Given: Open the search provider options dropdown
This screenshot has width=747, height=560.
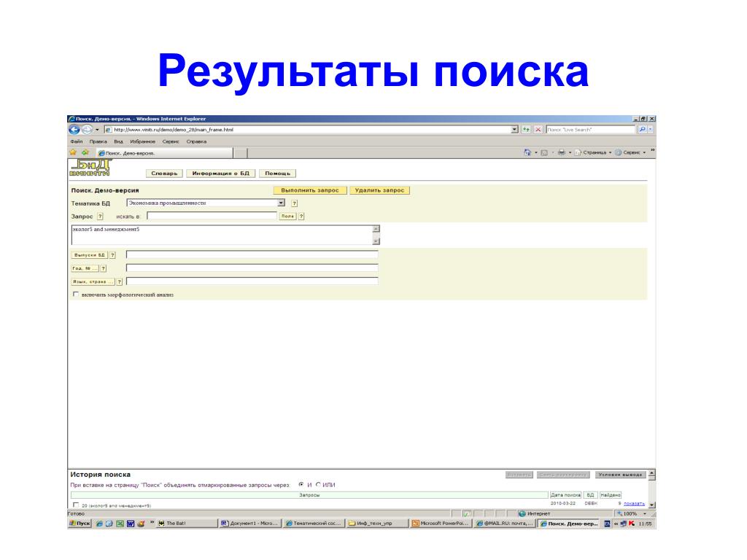Looking at the screenshot, I should (x=650, y=130).
